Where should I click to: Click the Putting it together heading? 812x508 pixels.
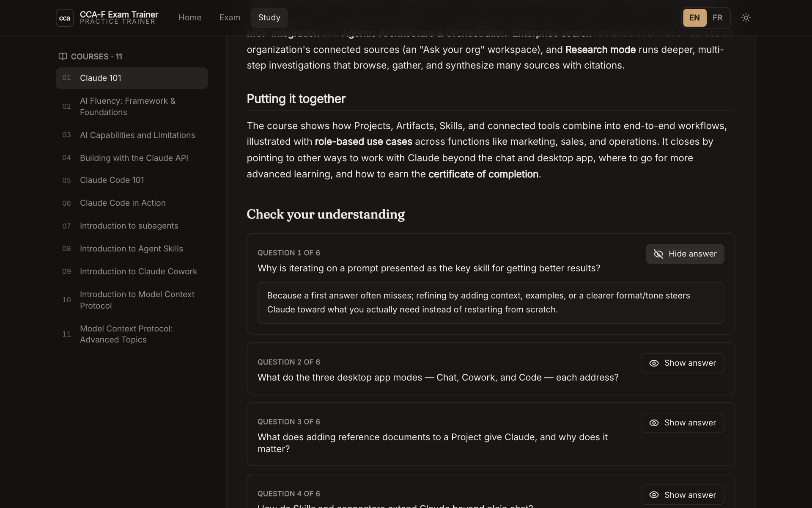296,99
